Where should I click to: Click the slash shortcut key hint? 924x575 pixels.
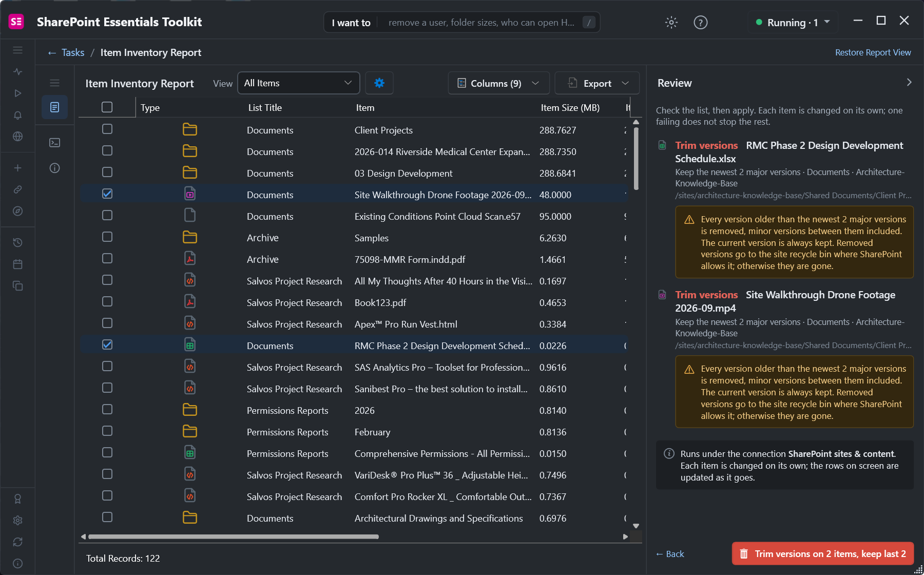coord(589,22)
